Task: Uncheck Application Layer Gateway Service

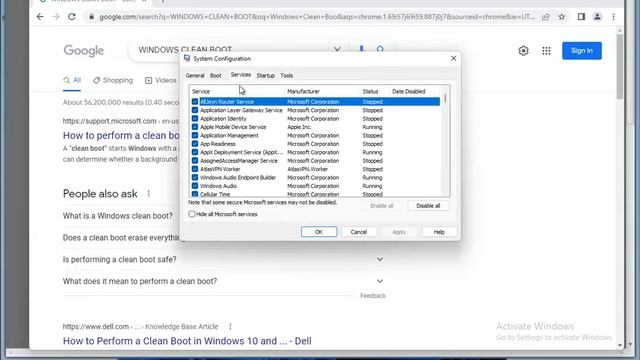Action: 195,110
